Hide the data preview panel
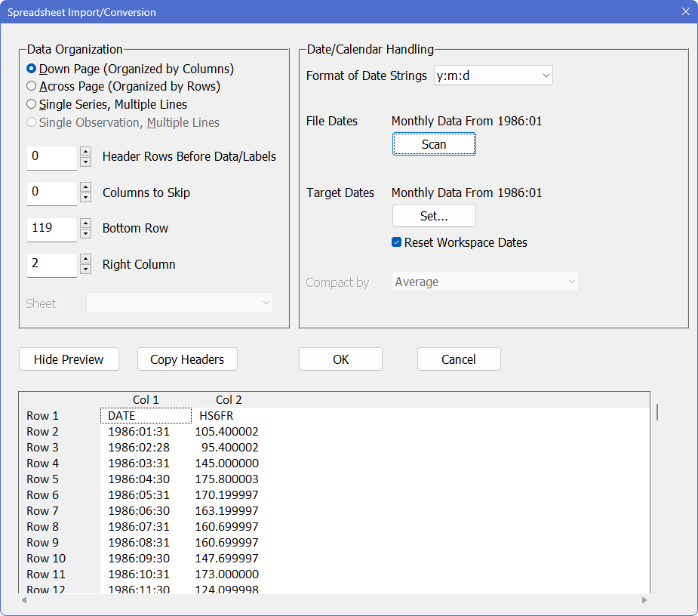Image resolution: width=698 pixels, height=616 pixels. 69,359
